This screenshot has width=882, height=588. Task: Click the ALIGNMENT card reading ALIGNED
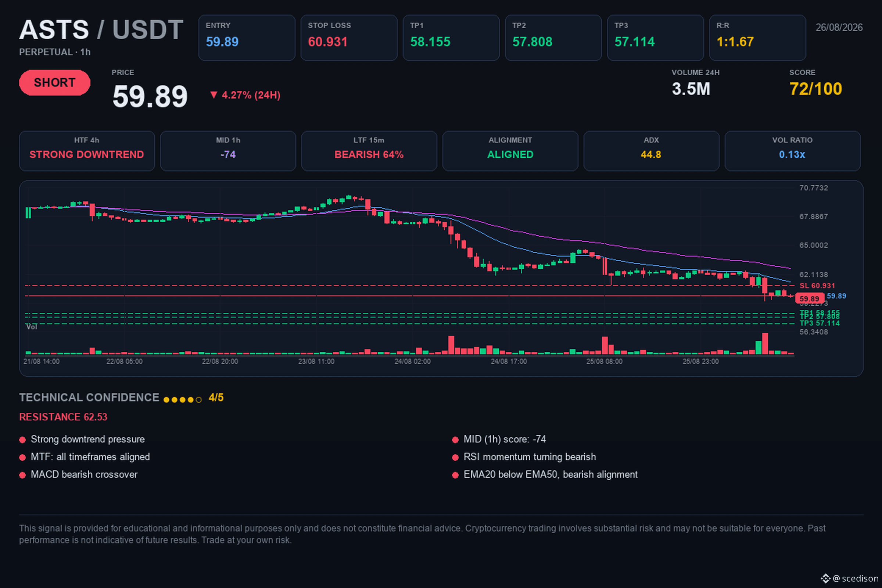tap(510, 151)
